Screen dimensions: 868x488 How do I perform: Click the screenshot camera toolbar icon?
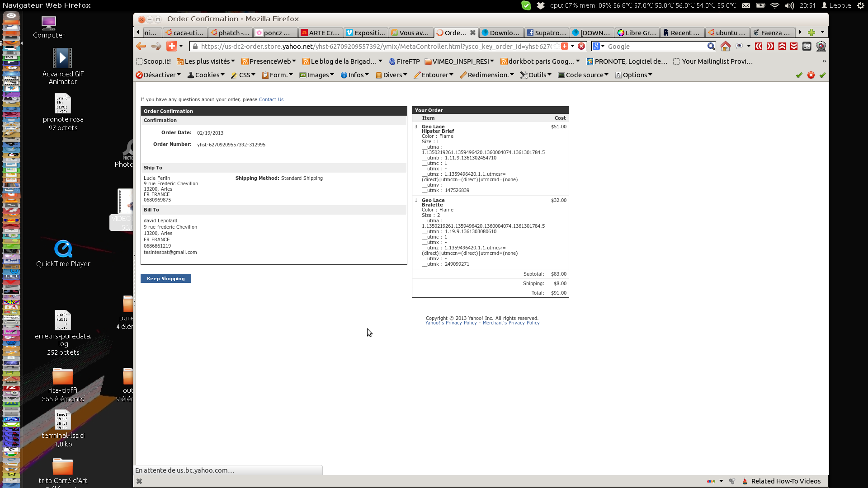807,46
